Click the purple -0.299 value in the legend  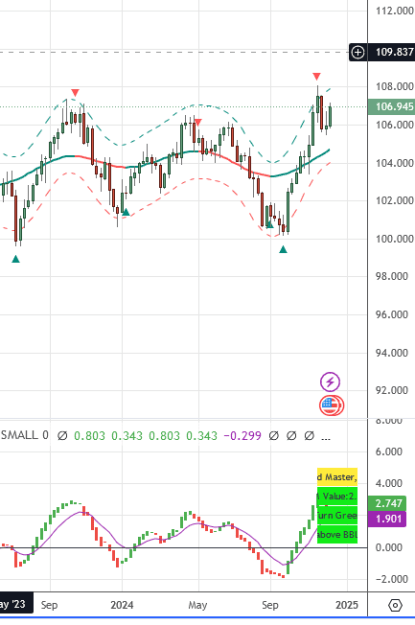click(x=242, y=436)
